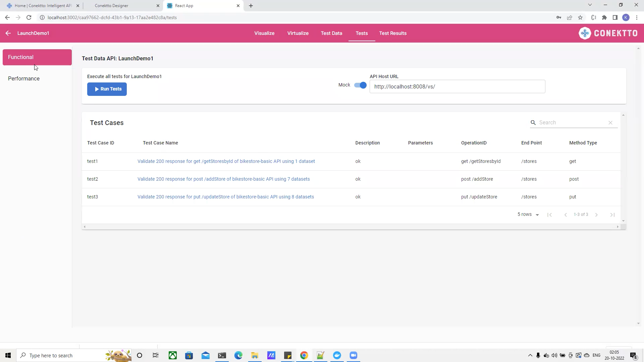Click the Conektto logo icon
The width and height of the screenshot is (644, 362).
(x=585, y=33)
